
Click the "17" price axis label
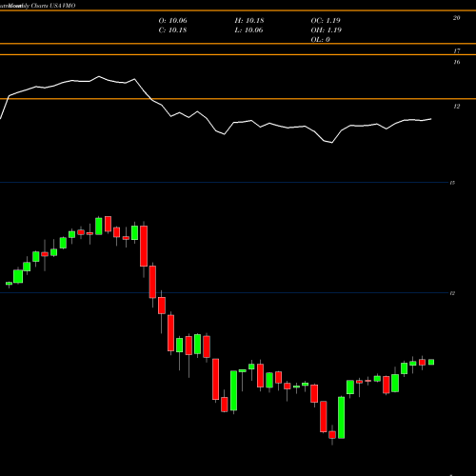[456, 51]
